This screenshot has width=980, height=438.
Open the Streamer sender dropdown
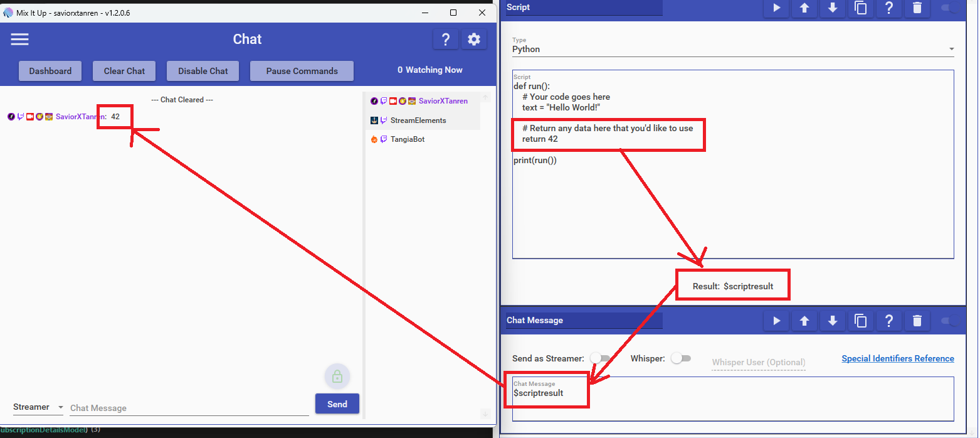pos(38,407)
